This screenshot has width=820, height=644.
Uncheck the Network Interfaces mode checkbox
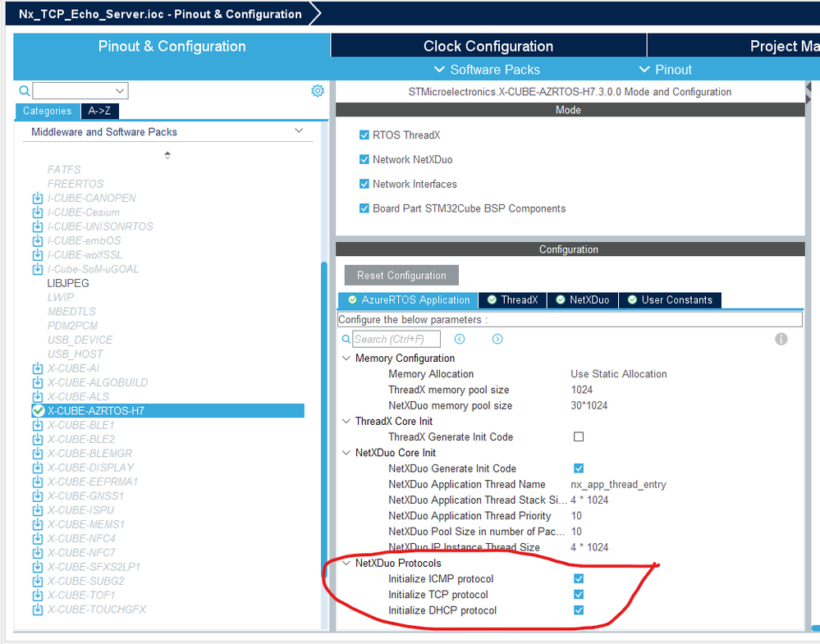[x=364, y=184]
